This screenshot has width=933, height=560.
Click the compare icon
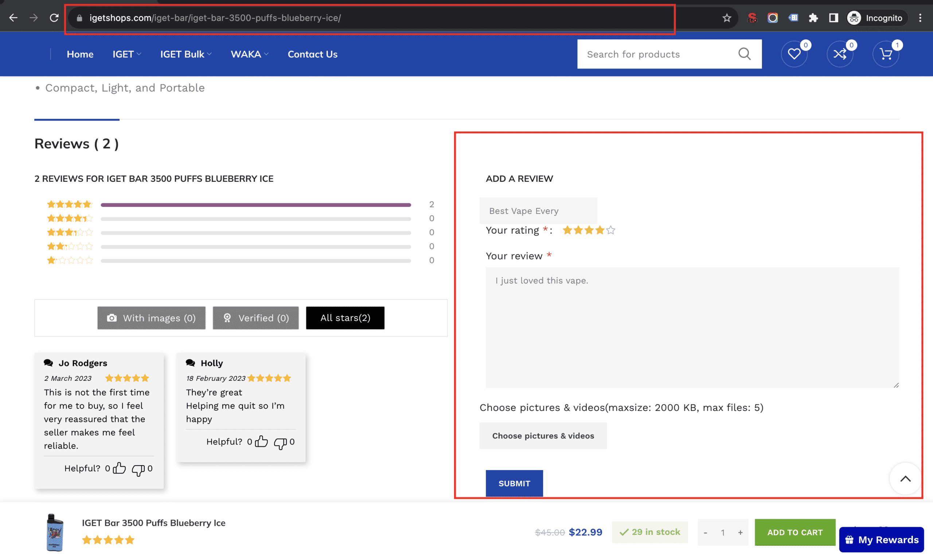click(840, 53)
